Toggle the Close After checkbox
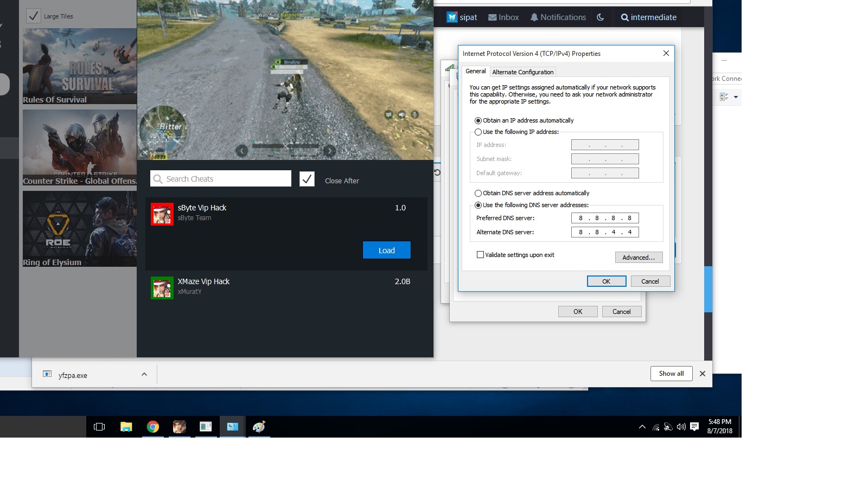Screen dimensions: 868x488 [x=307, y=179]
